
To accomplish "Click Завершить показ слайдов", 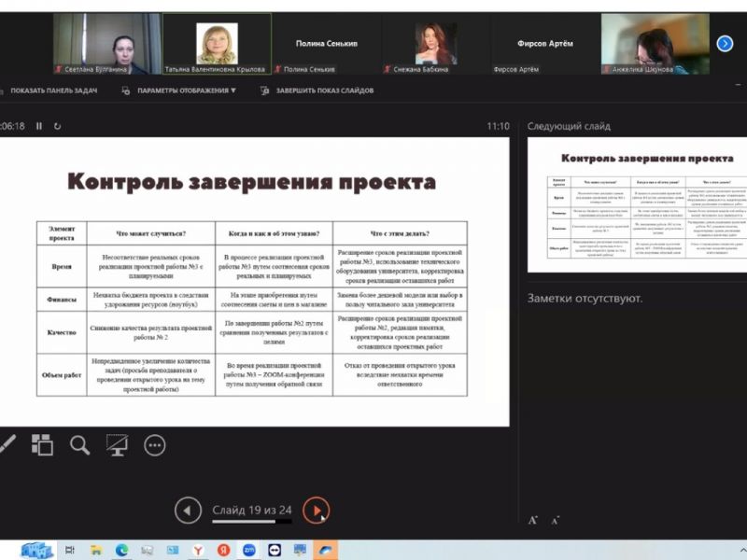I will click(317, 91).
